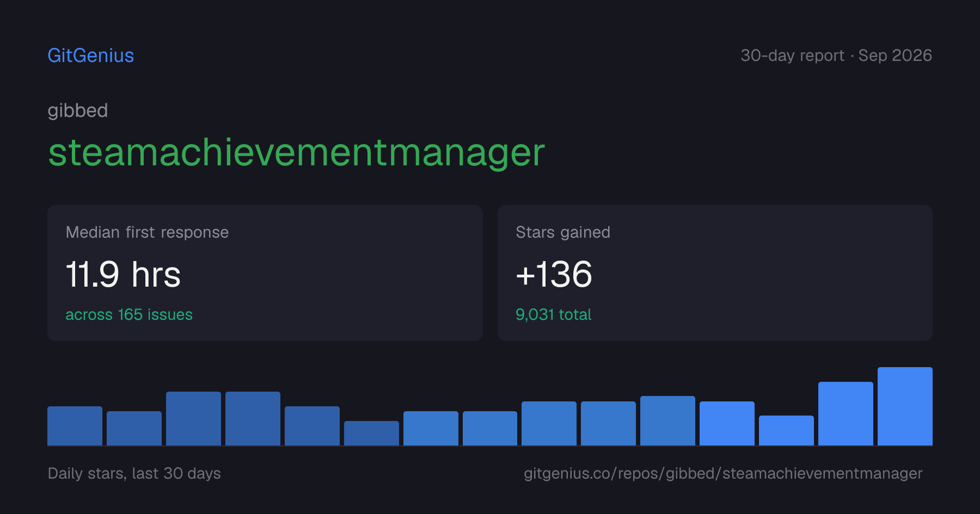Select the gibbed owner name

click(78, 111)
